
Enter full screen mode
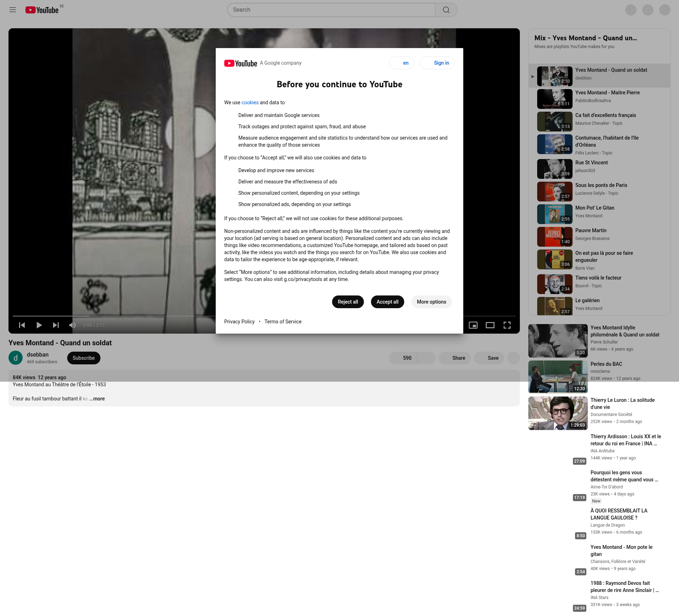point(507,325)
